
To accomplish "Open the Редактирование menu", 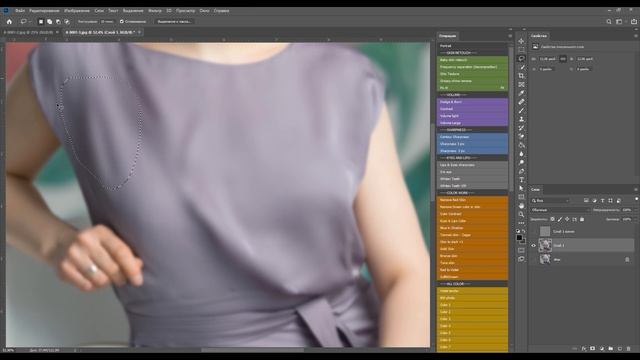I will 44,11.
